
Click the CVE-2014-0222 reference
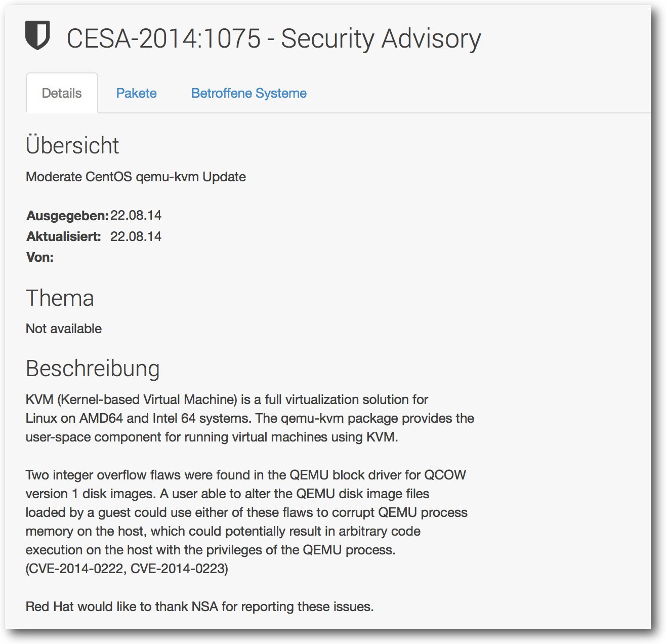tap(76, 569)
